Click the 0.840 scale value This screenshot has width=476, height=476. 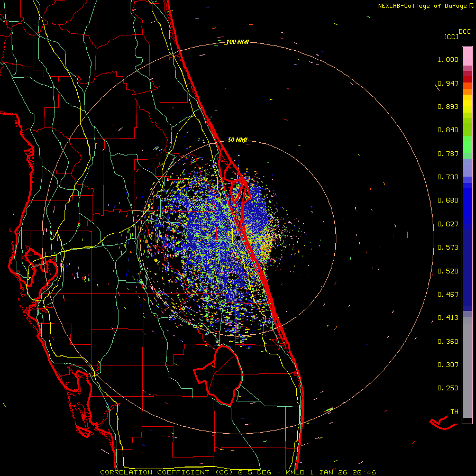point(448,130)
